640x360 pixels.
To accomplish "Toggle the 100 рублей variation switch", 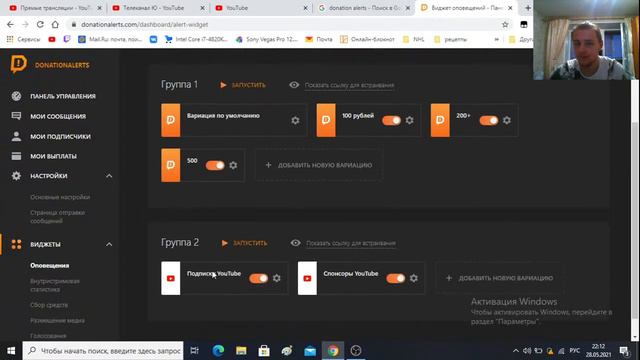I will click(391, 120).
